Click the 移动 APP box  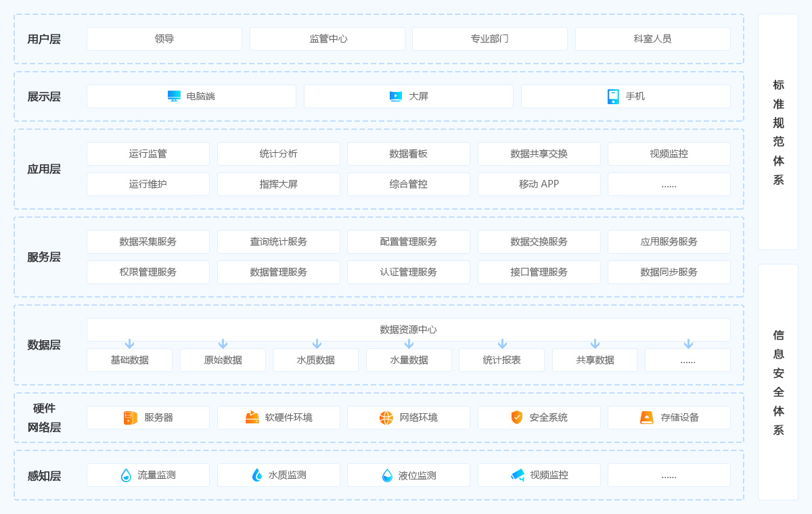(539, 184)
